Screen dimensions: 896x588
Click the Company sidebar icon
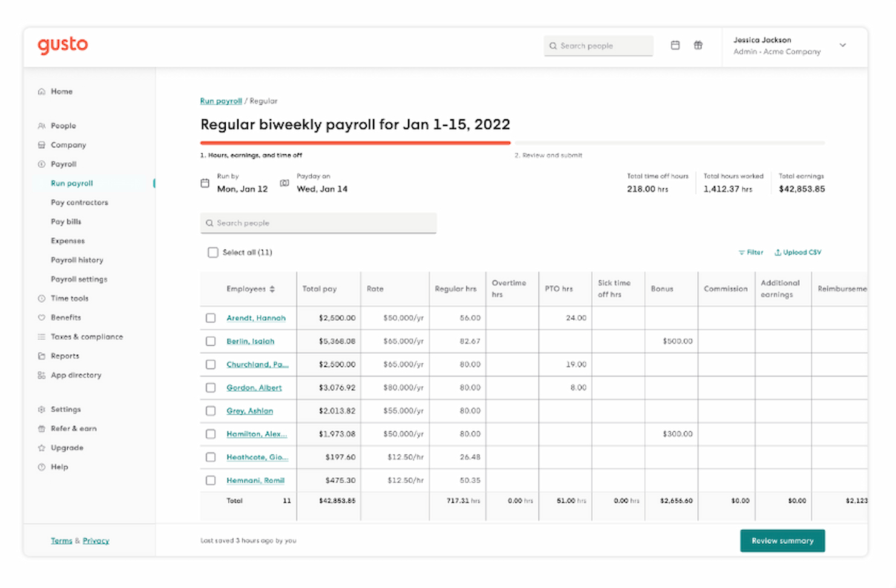[x=42, y=145]
